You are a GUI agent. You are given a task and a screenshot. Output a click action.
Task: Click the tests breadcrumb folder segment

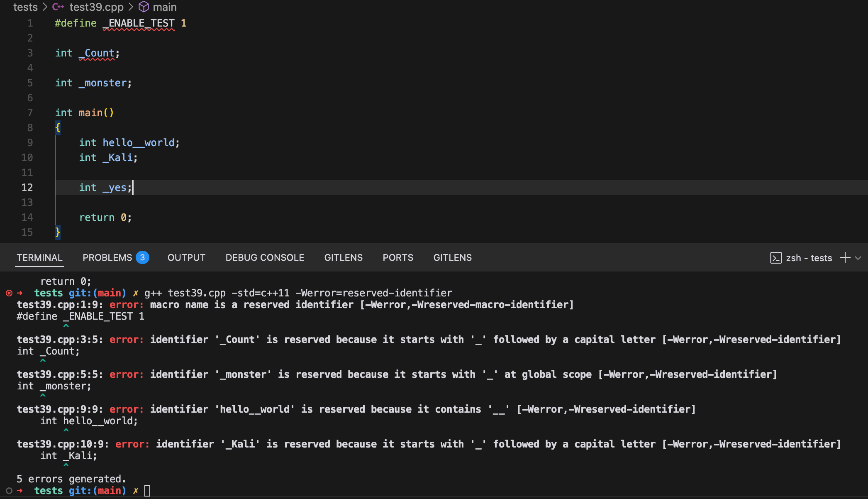[x=25, y=7]
